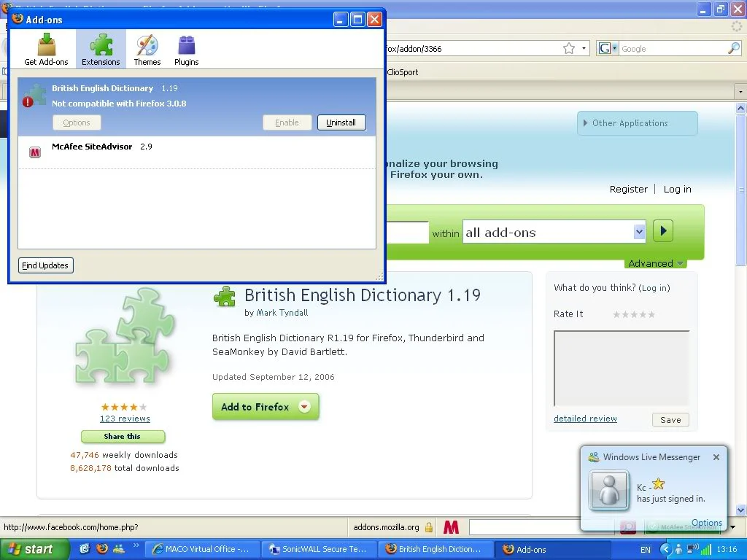
Task: Click the Add to Firefox button
Action: click(x=266, y=407)
